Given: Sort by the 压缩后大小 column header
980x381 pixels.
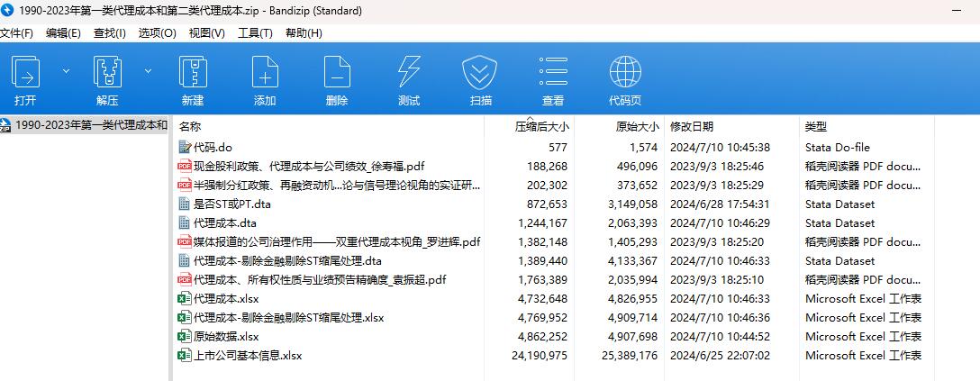Looking at the screenshot, I should point(542,126).
